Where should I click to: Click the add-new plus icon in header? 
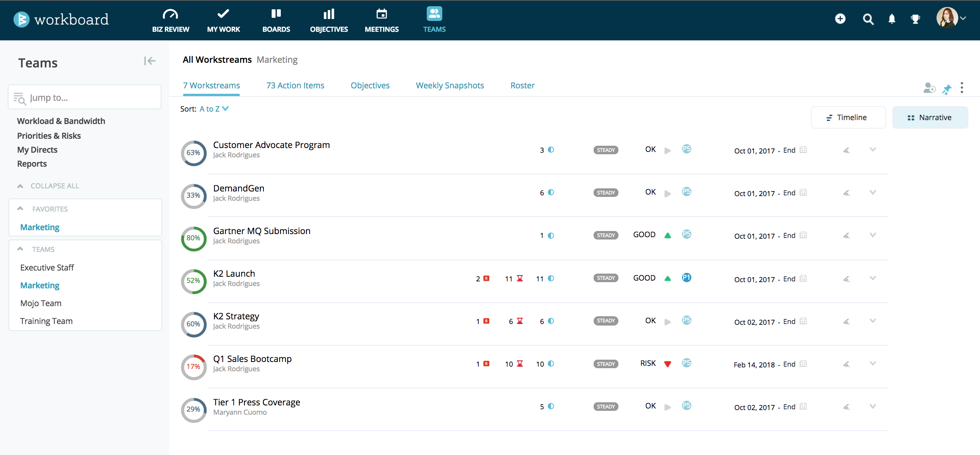(840, 19)
